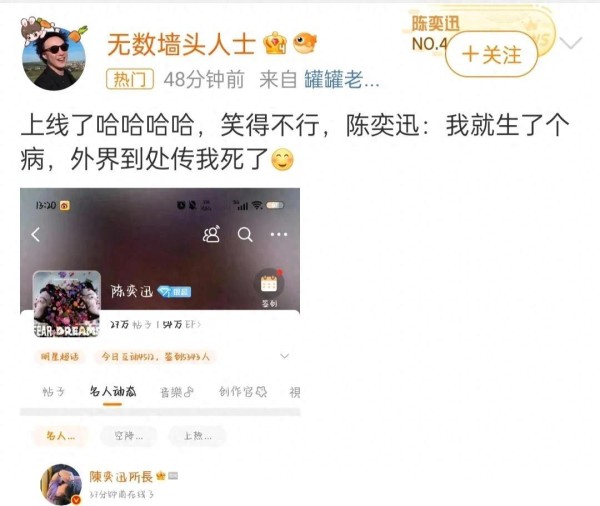Go back with the left arrow icon
The height and width of the screenshot is (506, 600).
pos(36,234)
